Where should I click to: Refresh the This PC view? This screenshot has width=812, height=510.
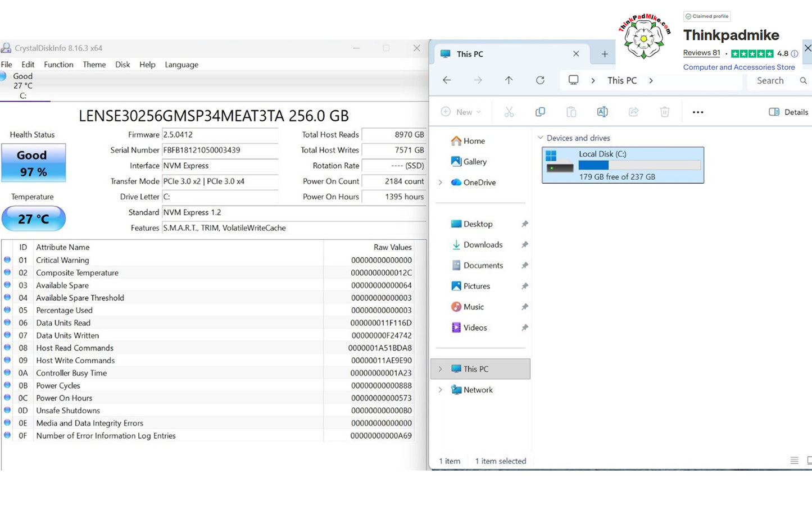(x=540, y=80)
